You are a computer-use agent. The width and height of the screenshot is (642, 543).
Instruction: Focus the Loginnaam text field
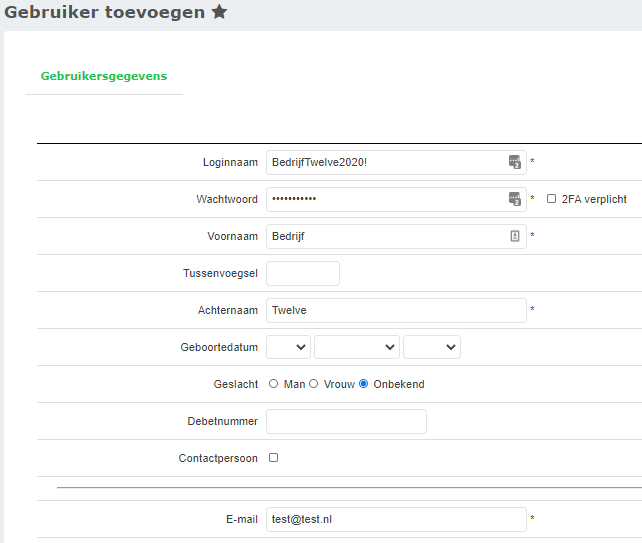[x=385, y=162]
